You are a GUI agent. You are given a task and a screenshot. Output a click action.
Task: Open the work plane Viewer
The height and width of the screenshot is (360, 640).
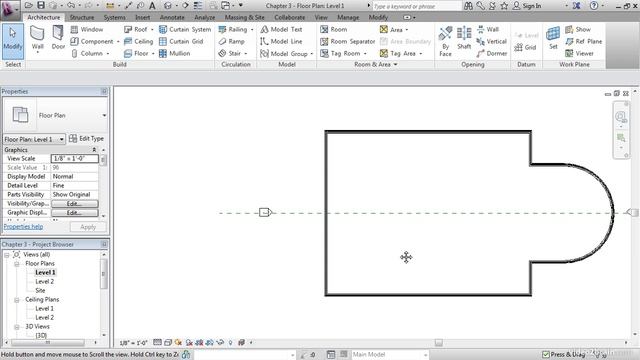point(579,53)
